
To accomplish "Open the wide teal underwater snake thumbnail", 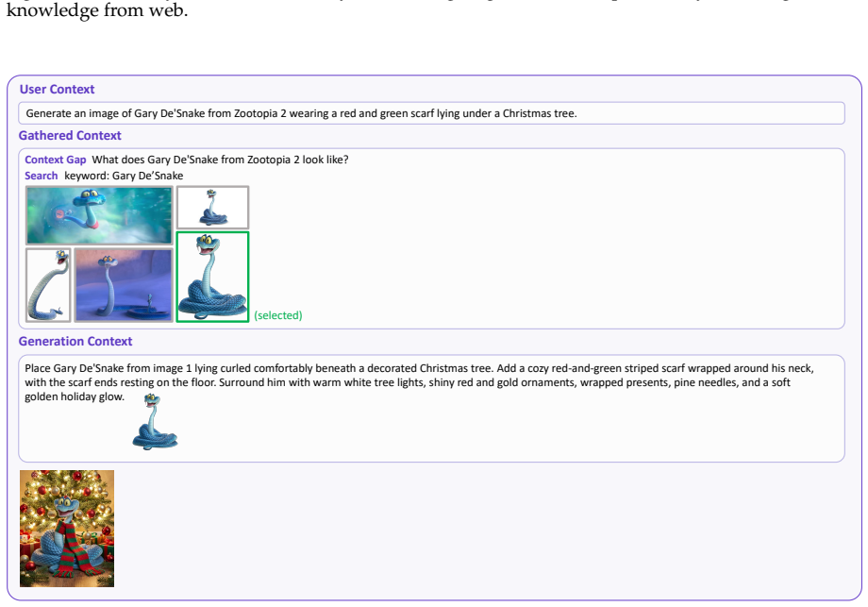I will pos(99,215).
